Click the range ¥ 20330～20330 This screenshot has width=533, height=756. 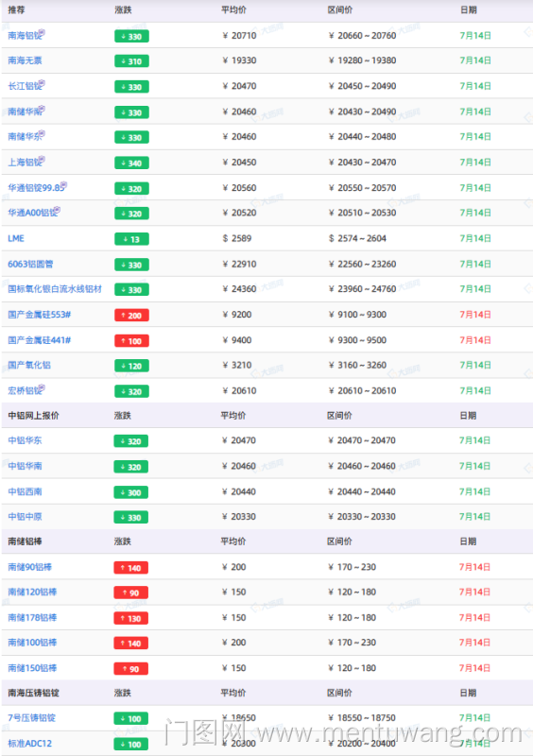[x=362, y=516]
